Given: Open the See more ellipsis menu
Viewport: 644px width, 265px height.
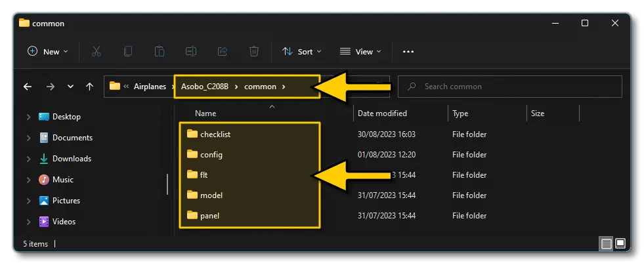Looking at the screenshot, I should (x=408, y=52).
